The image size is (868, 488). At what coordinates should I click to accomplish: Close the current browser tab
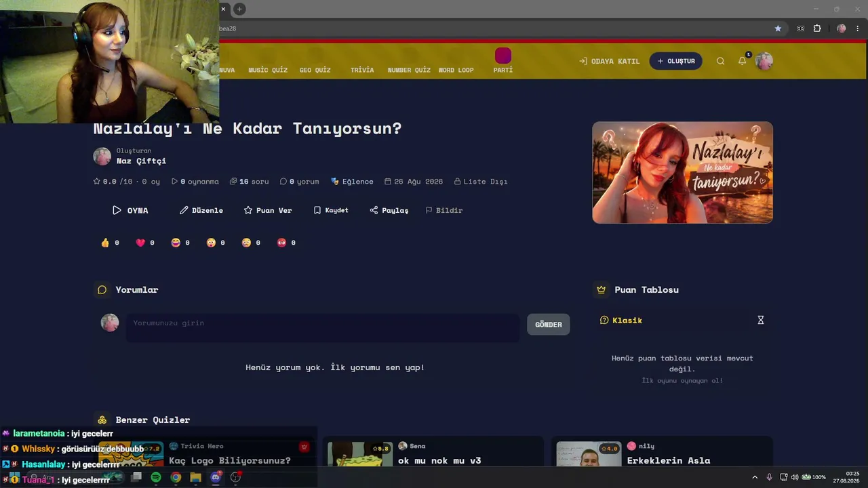click(x=223, y=9)
